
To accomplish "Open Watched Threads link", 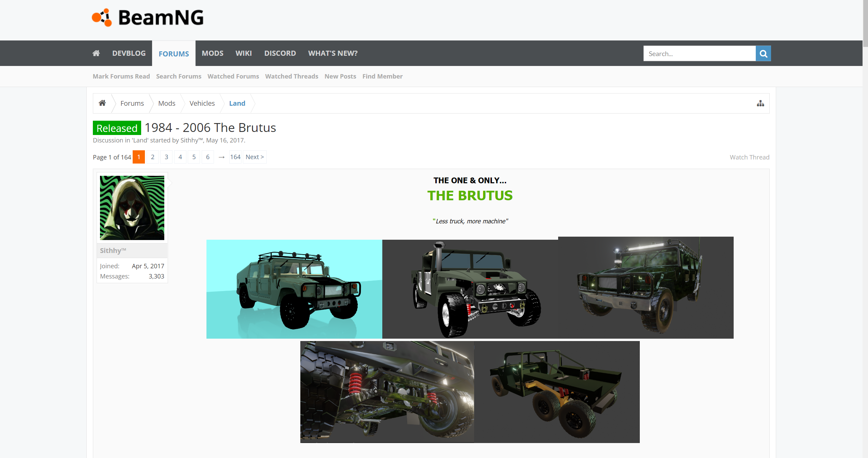I will coord(292,76).
